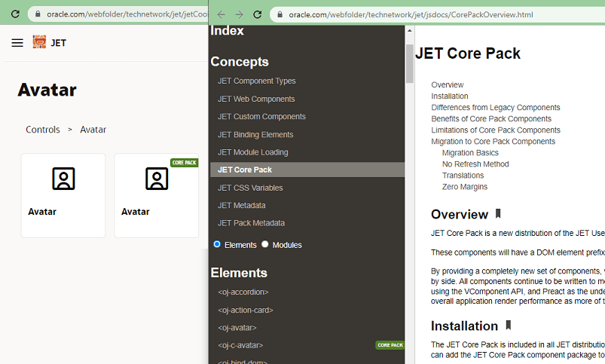
Task: Click the Elements section heading
Action: pyautogui.click(x=239, y=273)
